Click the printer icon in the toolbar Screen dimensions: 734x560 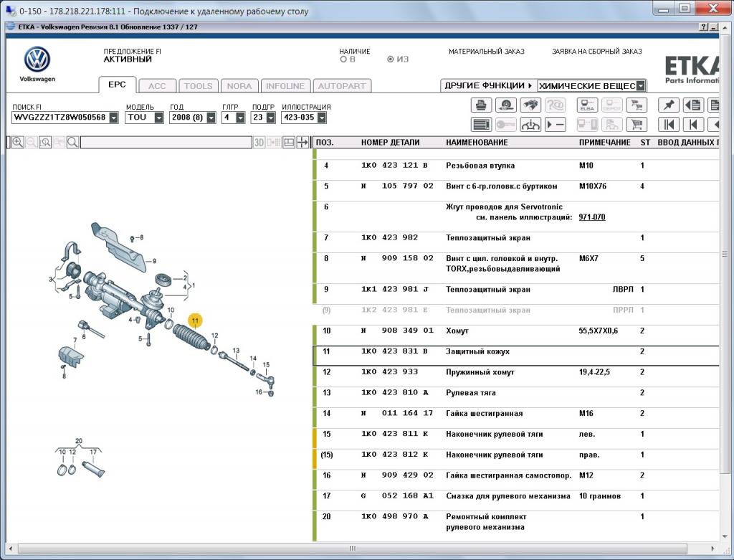pos(481,105)
